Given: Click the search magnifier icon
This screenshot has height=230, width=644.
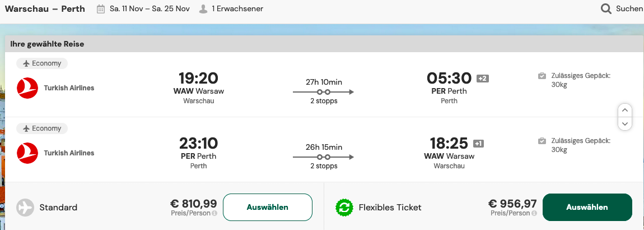Looking at the screenshot, I should [606, 8].
